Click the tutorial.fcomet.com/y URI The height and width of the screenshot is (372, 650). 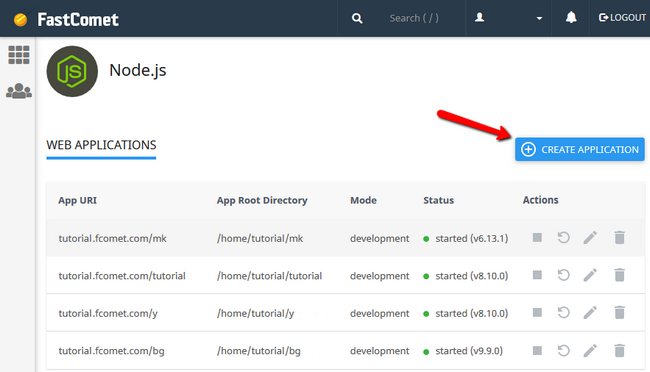pos(108,314)
